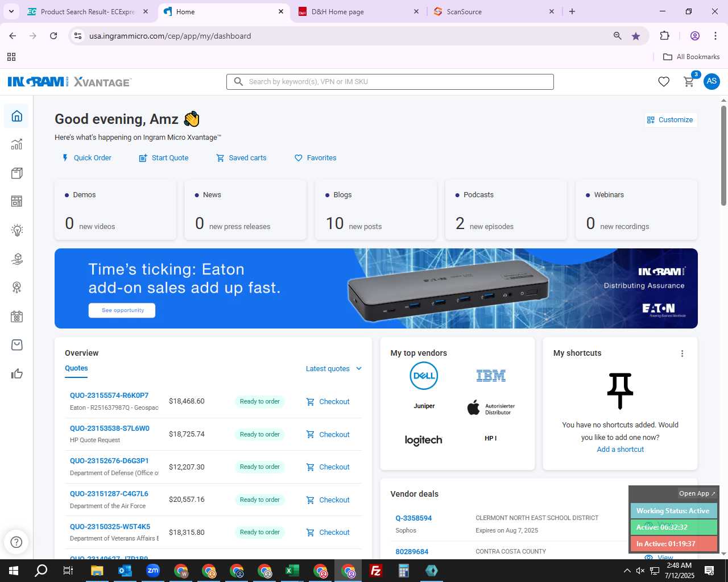Click See opportunity on Eaton banner

(122, 310)
